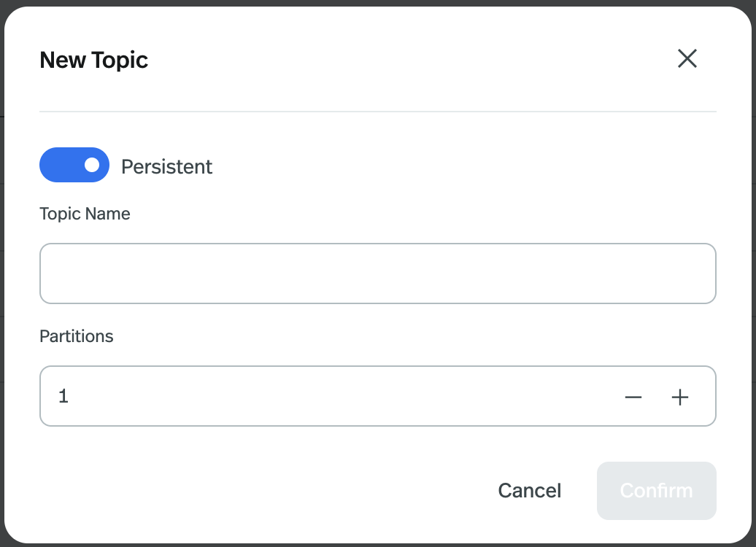Cancel creating the new topic
Image resolution: width=756 pixels, height=547 pixels.
(529, 490)
